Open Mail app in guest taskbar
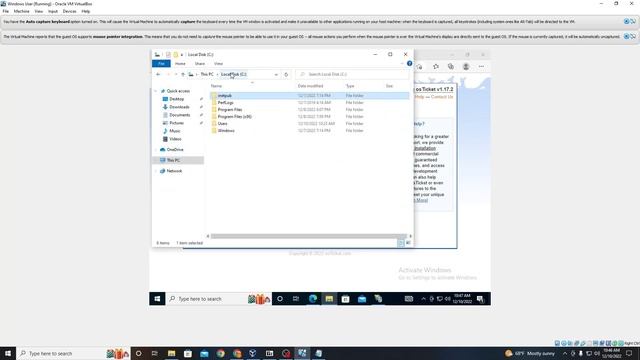This screenshot has height=360, width=640. (x=362, y=299)
